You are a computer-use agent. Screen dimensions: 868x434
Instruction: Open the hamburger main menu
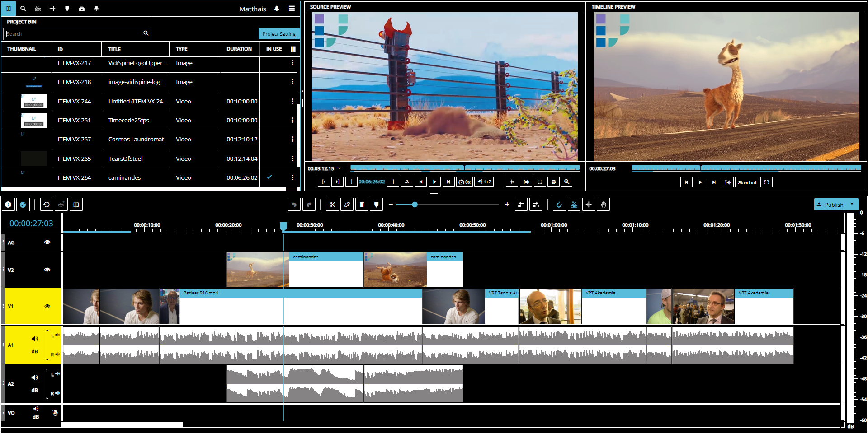point(292,9)
